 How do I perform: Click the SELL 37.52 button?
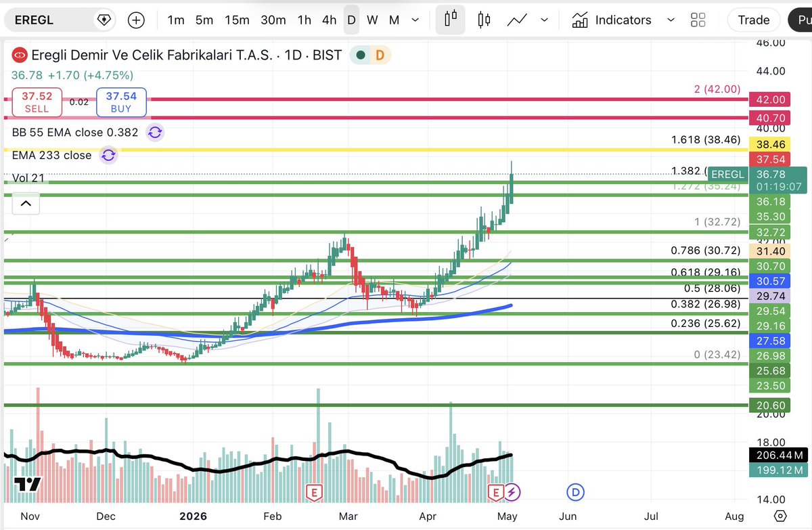coord(37,103)
